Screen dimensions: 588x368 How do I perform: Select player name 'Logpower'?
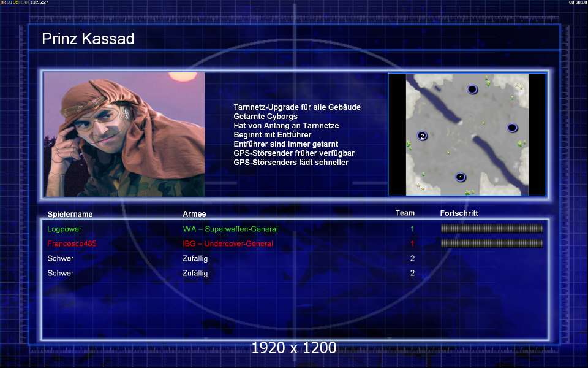pos(64,229)
